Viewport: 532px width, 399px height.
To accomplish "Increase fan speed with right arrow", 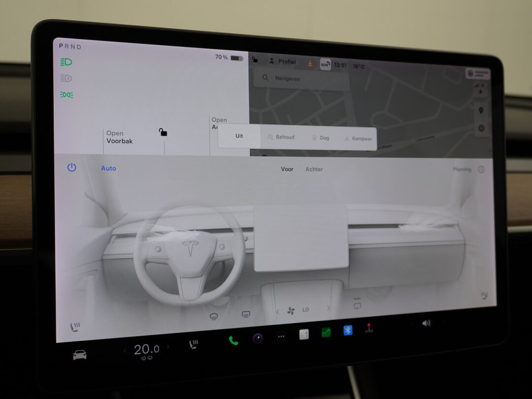I will click(x=329, y=308).
